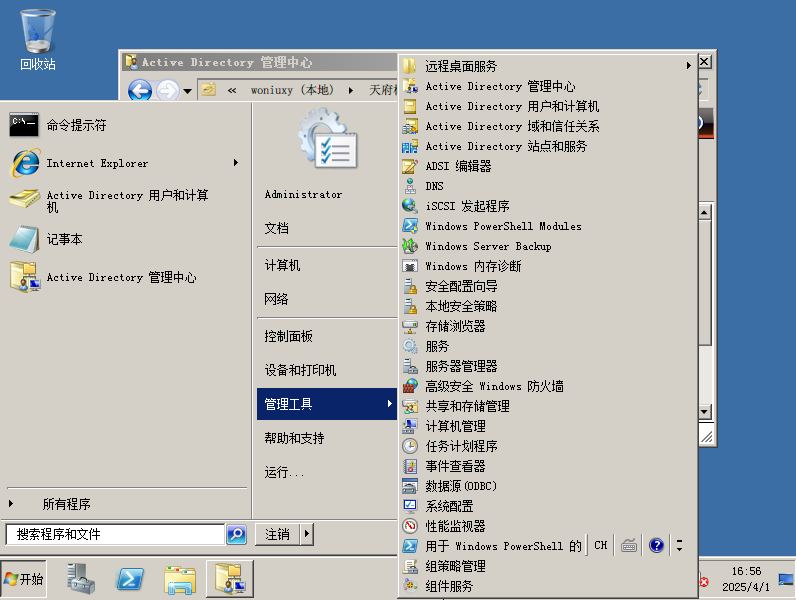Click the scroll down arrow in AD window

click(705, 411)
